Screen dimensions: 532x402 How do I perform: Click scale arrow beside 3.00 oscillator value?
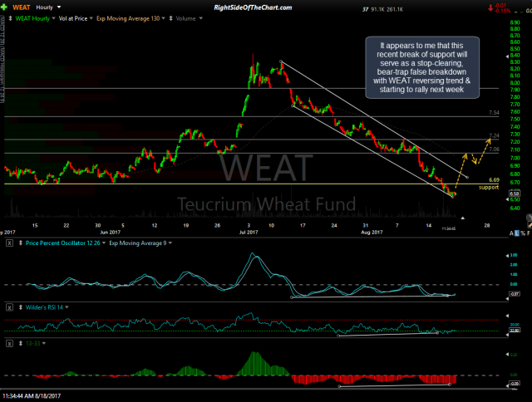coord(507,255)
